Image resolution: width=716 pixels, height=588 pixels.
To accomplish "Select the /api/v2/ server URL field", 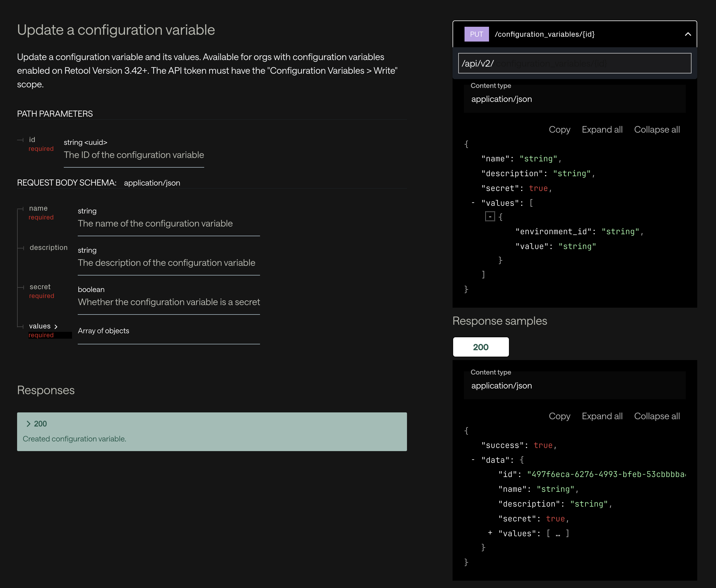I will [575, 63].
